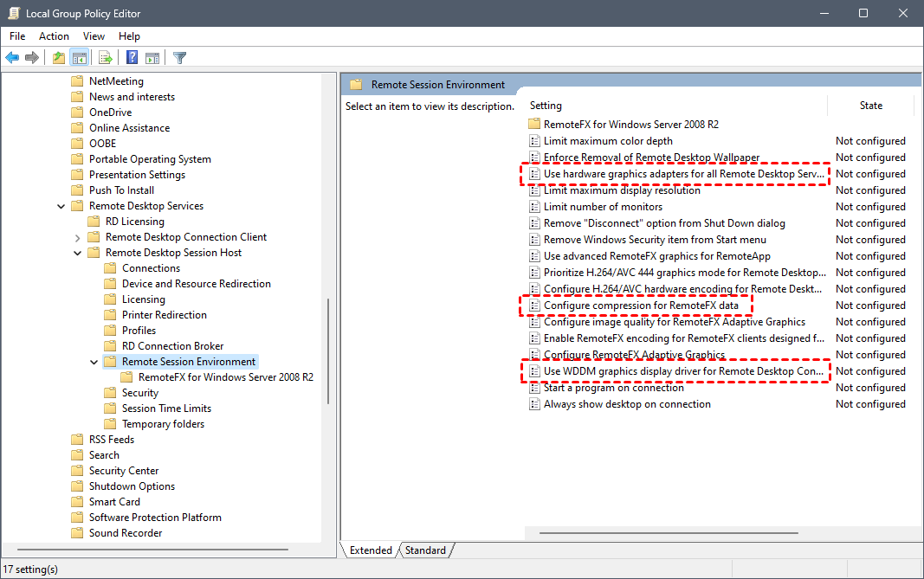Collapse the Remote Desktop Services tree node

[x=61, y=206]
